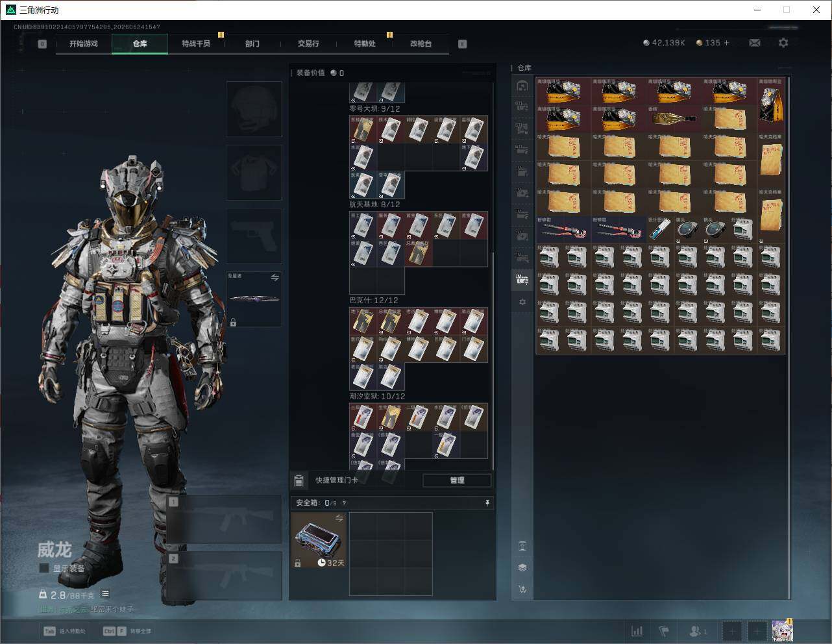Click the sort icon at warehouse sidebar bottom
The height and width of the screenshot is (644, 832).
click(522, 589)
